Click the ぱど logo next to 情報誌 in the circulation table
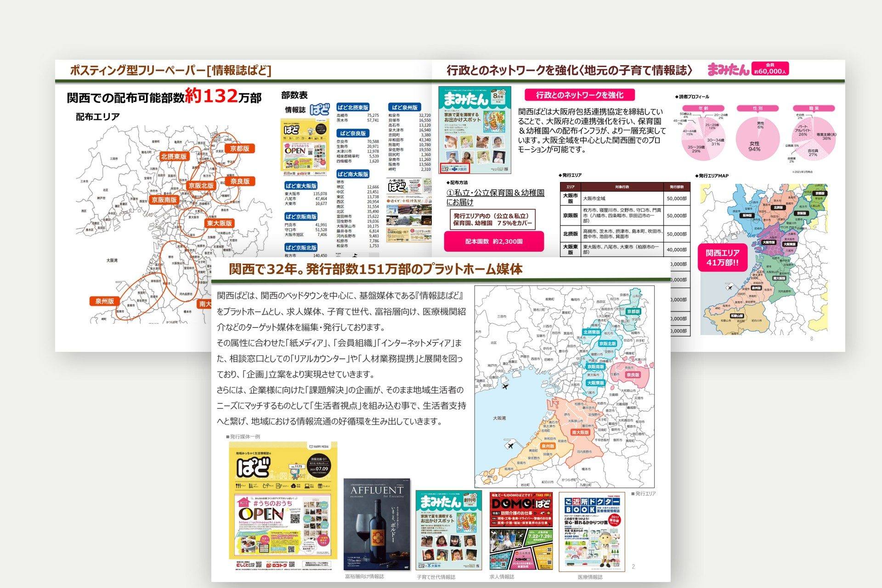The width and height of the screenshot is (882, 588). point(320,110)
